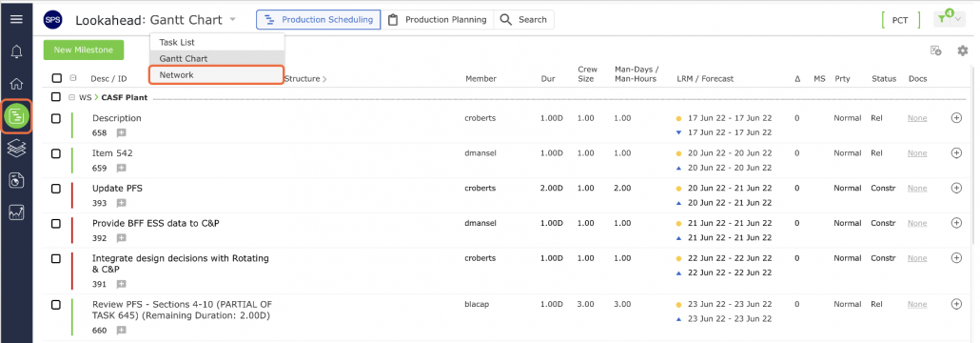Screen dimensions: 980x343
Task: Switch to Production Planning tab
Action: 437,19
